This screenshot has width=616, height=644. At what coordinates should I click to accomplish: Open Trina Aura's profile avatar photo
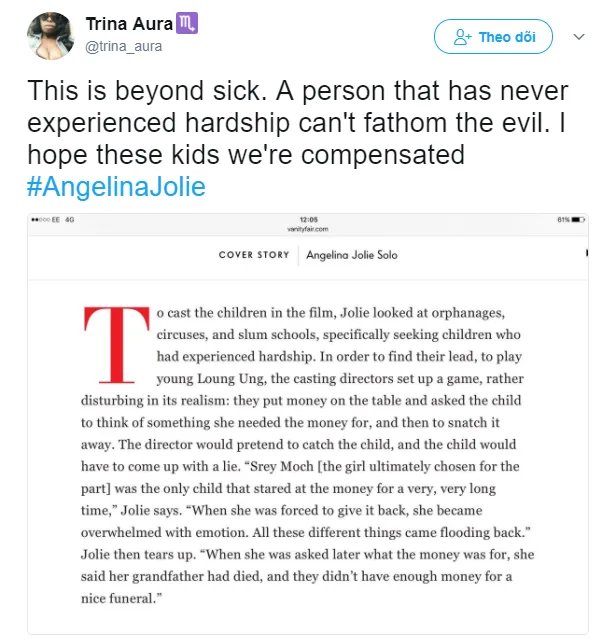[51, 36]
